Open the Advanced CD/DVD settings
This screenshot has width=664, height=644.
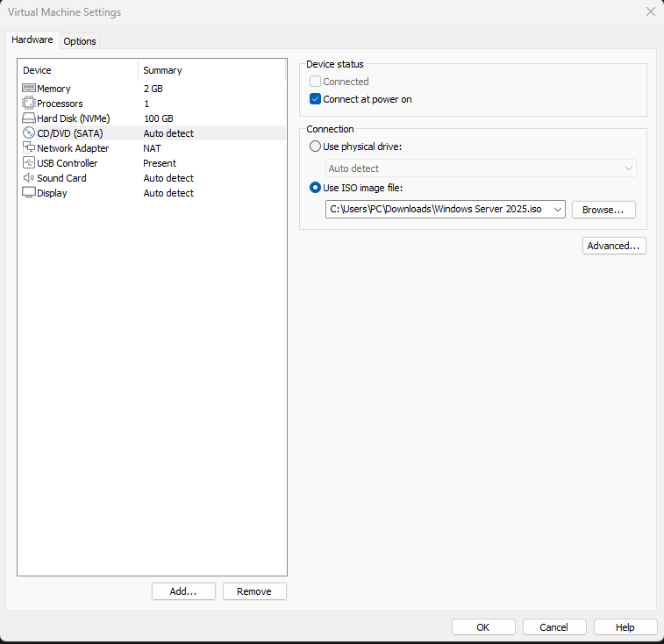[x=613, y=246]
